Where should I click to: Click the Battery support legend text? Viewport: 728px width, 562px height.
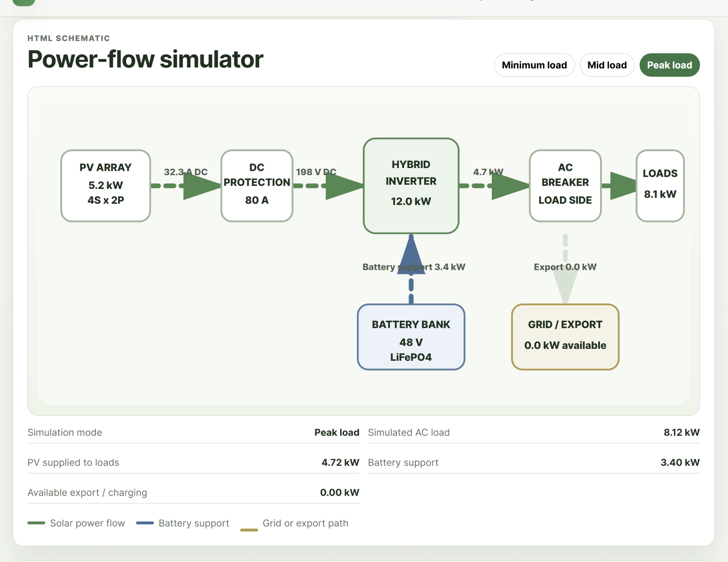tap(194, 523)
